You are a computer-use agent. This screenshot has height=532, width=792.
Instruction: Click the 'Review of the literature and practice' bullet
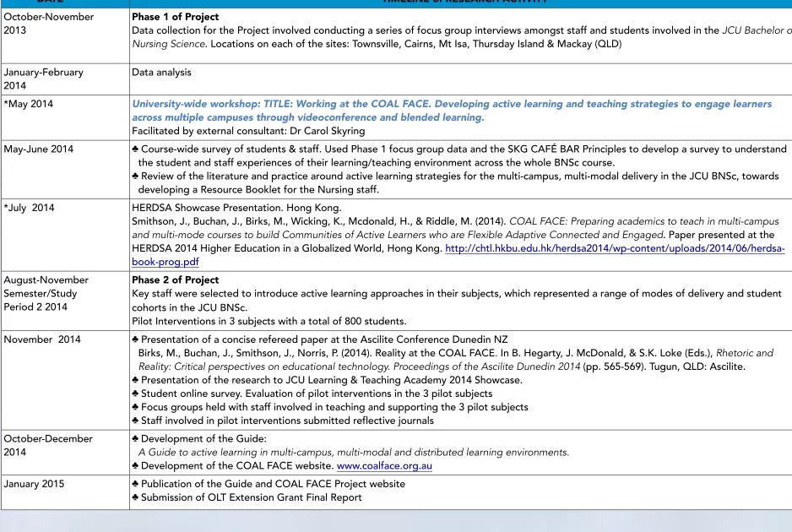[455, 183]
